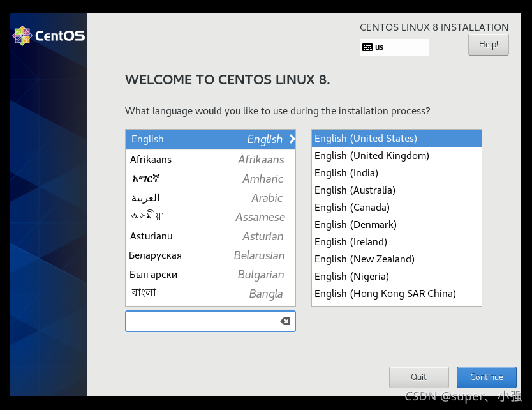Select English (Ireland) locale

[397, 242]
